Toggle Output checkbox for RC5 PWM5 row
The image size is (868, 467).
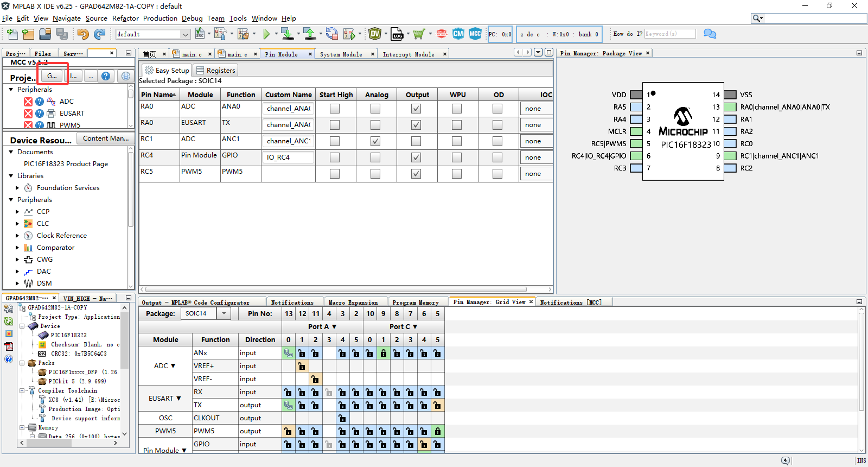click(416, 174)
